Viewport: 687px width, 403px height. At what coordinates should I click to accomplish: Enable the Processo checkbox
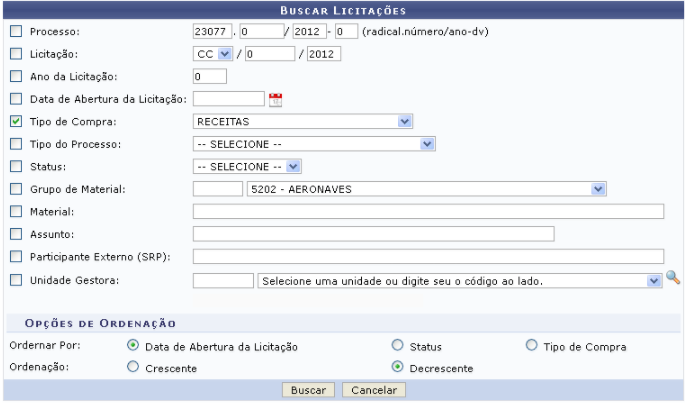15,30
